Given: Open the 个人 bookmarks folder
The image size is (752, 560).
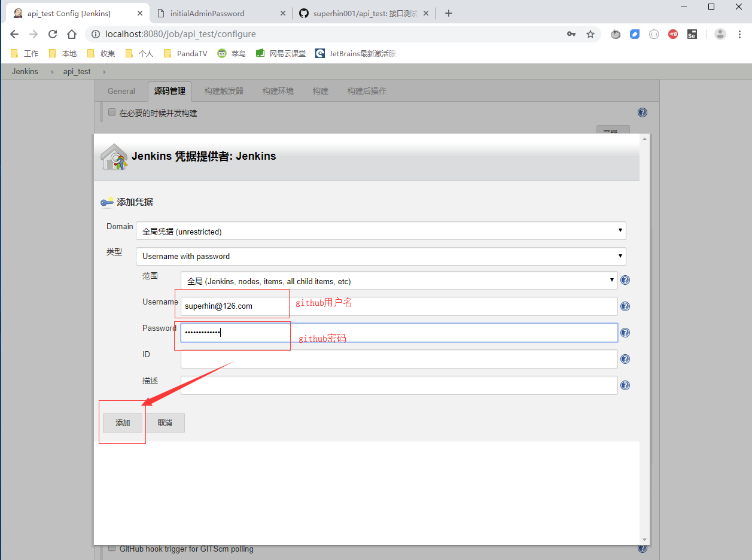Looking at the screenshot, I should tap(139, 53).
